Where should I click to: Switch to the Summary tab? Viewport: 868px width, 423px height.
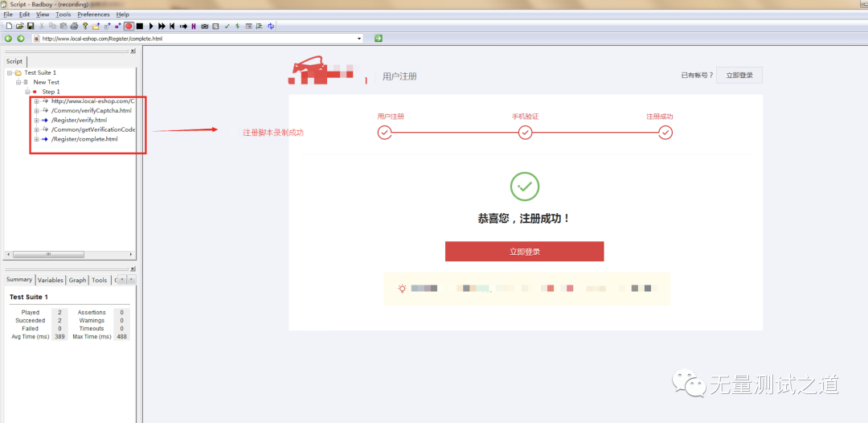[19, 280]
